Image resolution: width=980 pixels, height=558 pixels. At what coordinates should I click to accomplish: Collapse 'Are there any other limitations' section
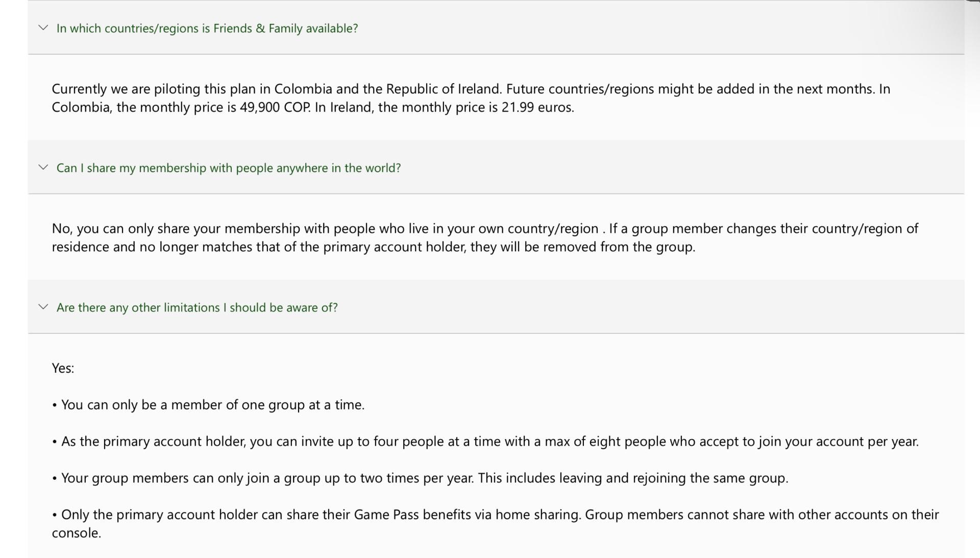pyautogui.click(x=197, y=307)
